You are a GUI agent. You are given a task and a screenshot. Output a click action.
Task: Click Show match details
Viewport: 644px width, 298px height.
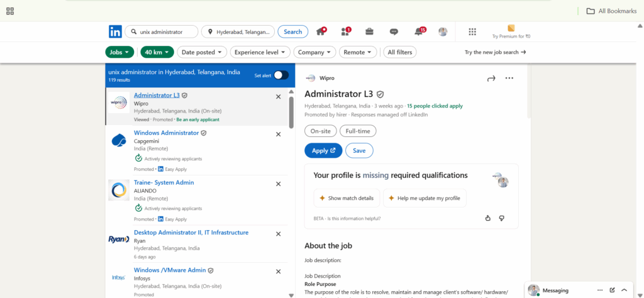coord(347,198)
